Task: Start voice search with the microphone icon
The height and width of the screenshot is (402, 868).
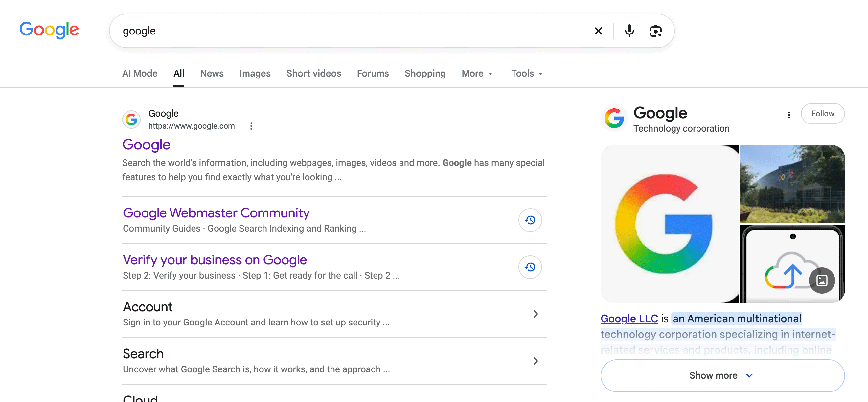Action: pos(629,31)
